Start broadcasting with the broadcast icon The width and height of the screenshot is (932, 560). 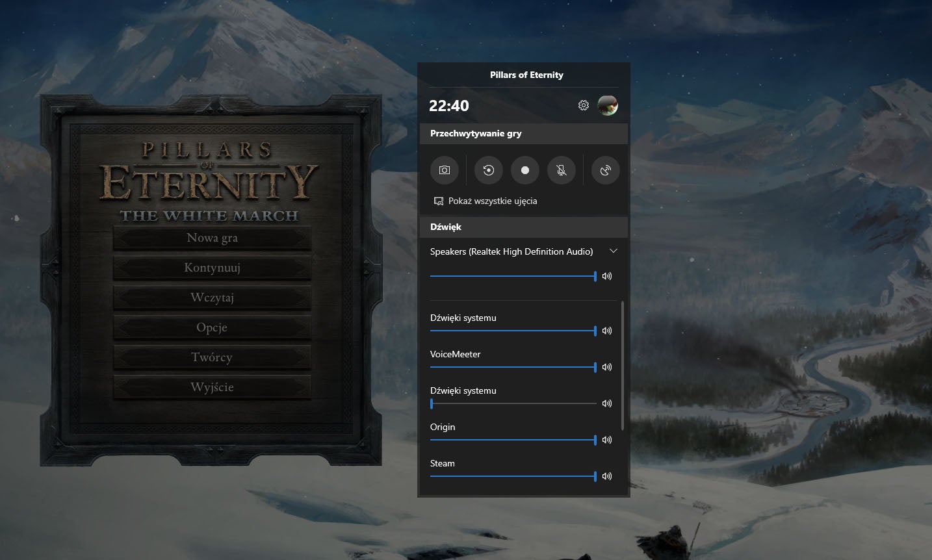coord(605,170)
